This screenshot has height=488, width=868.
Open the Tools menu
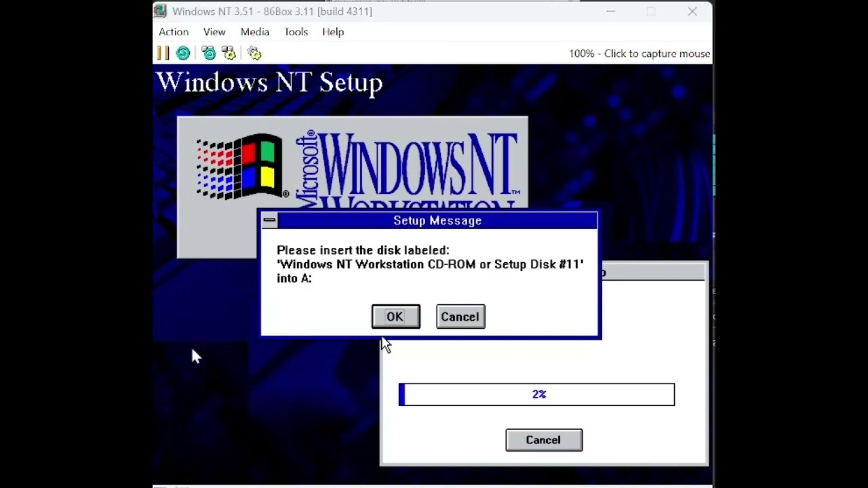pyautogui.click(x=296, y=32)
